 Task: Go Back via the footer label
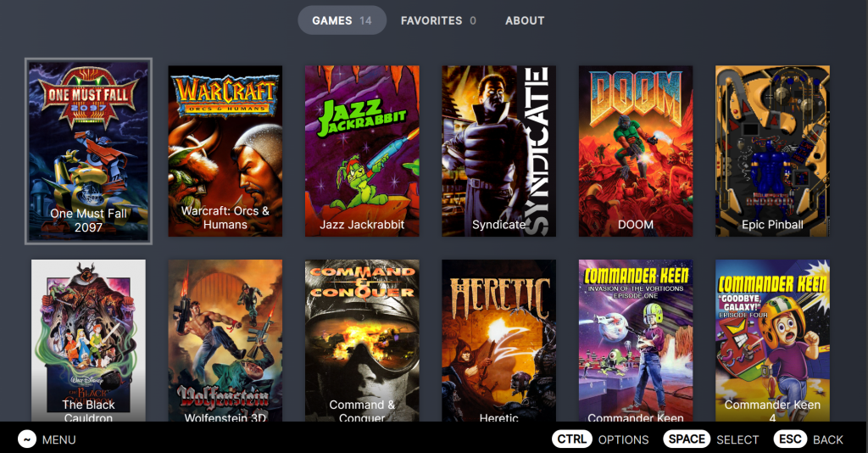pos(828,439)
